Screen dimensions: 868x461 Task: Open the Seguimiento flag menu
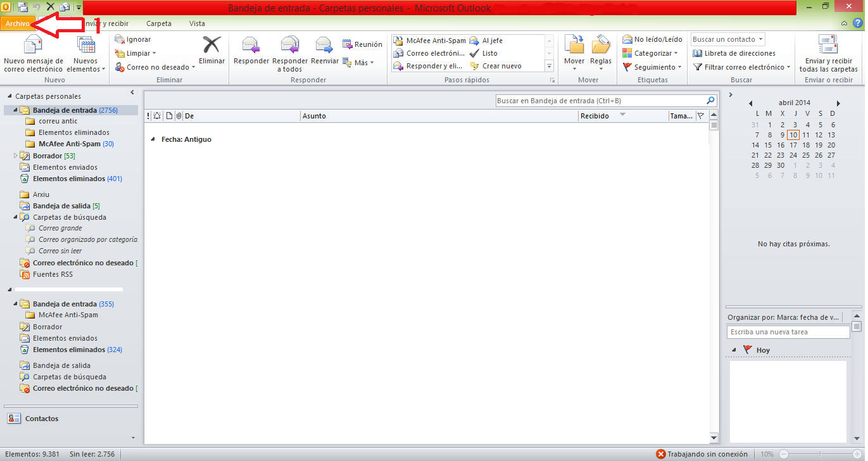[652, 67]
